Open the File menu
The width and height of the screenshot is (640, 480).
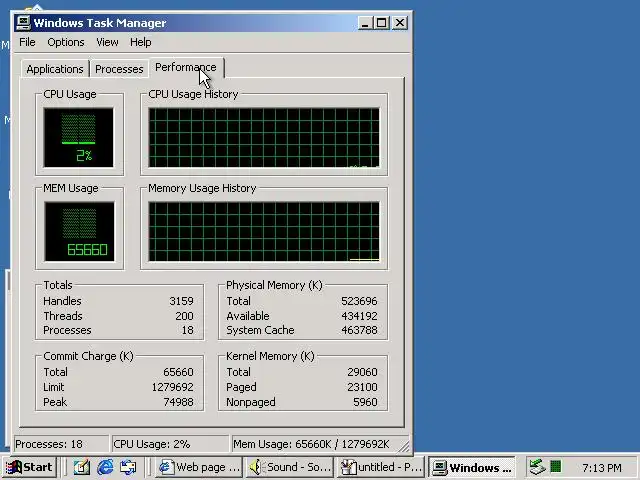27,42
